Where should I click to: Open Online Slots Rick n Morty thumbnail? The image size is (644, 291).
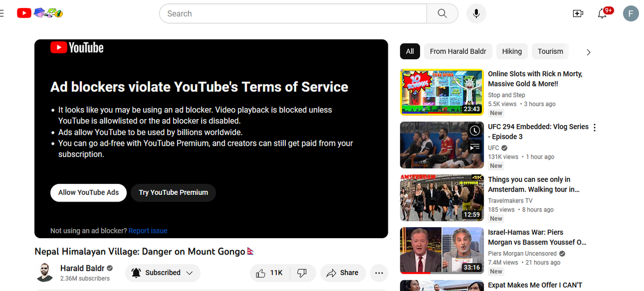click(442, 92)
